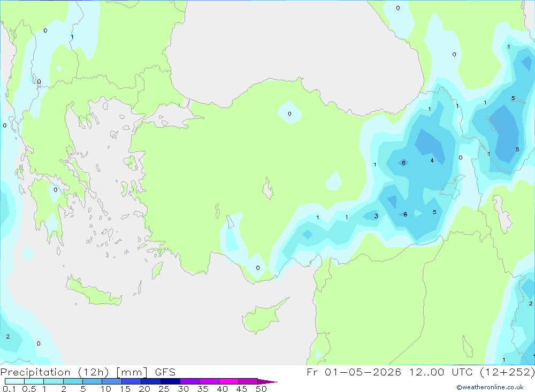
Task: Click the legend value '50'
Action: pyautogui.click(x=261, y=389)
